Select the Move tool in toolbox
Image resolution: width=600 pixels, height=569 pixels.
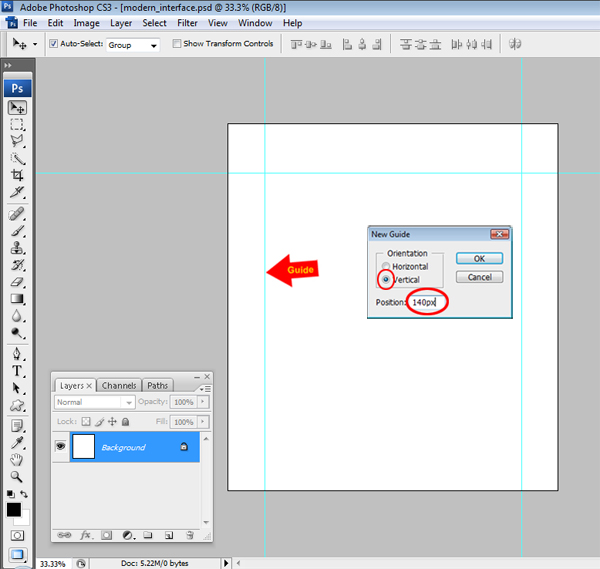(17, 108)
